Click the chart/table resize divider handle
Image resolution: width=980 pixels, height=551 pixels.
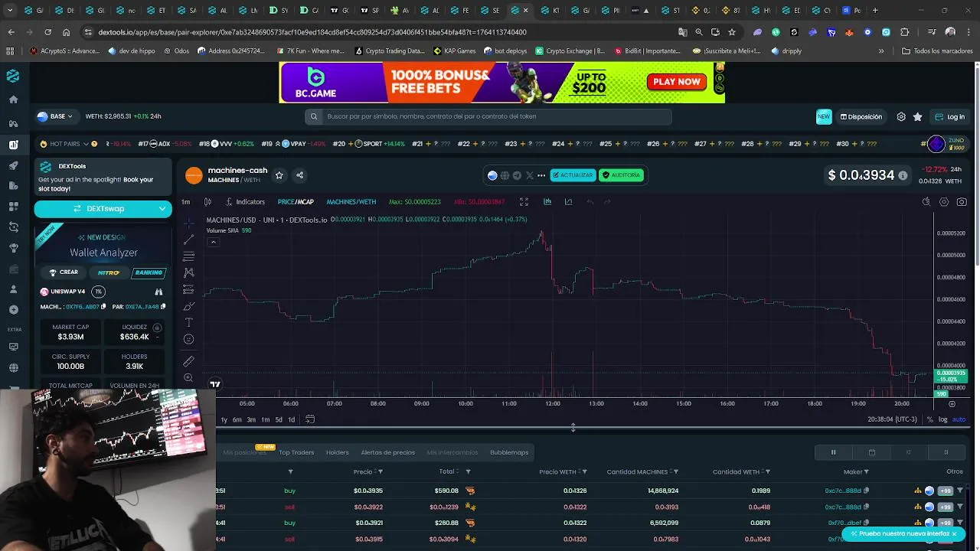[x=573, y=428]
